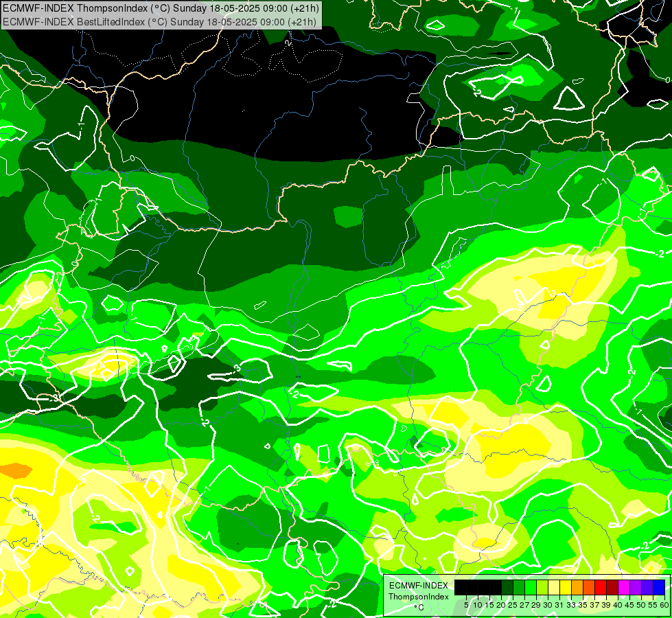Click the purple 45-50 legend swatch
The height and width of the screenshot is (618, 672).
pos(635,587)
